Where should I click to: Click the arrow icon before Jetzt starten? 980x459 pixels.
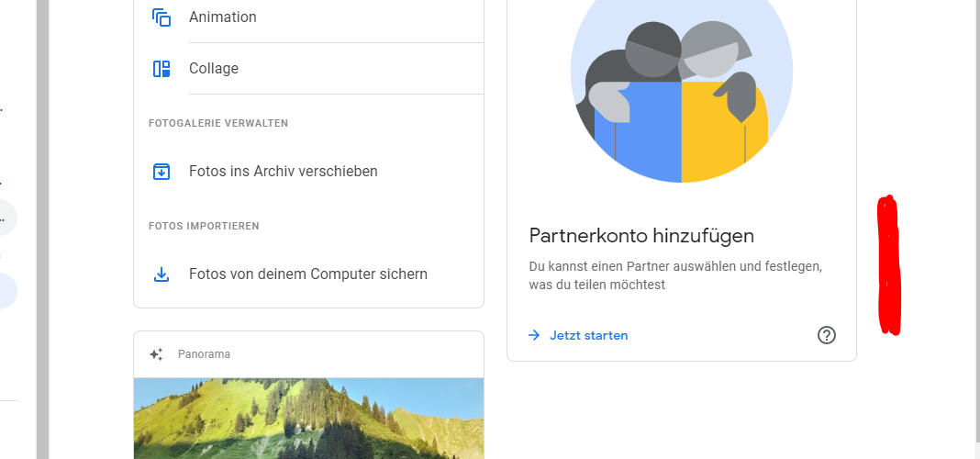tap(534, 335)
